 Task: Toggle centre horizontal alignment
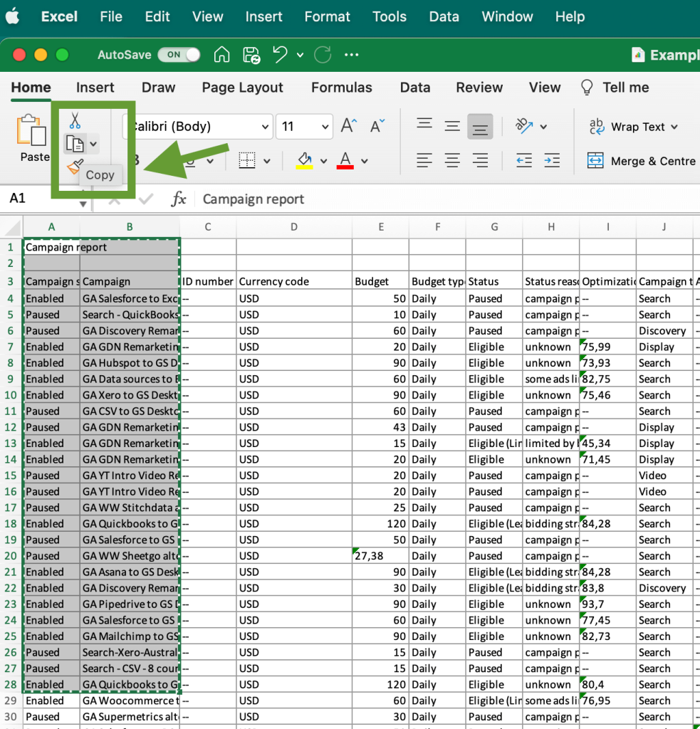click(x=451, y=159)
